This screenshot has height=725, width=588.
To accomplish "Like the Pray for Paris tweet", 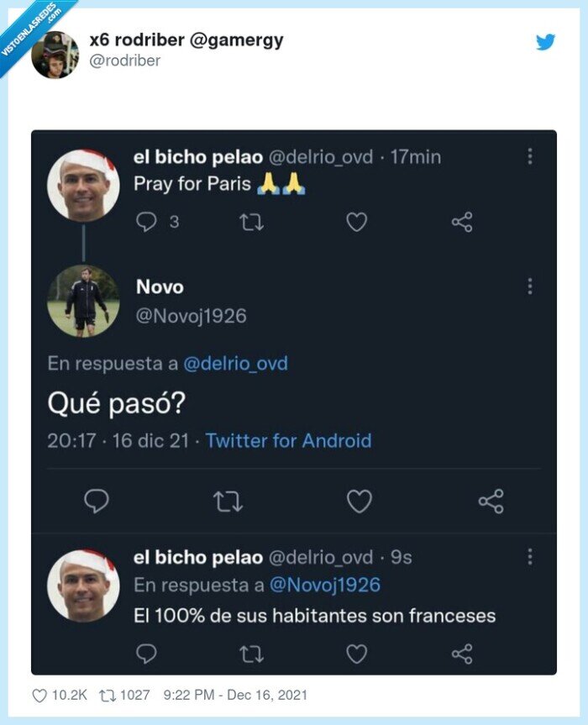I will [359, 221].
